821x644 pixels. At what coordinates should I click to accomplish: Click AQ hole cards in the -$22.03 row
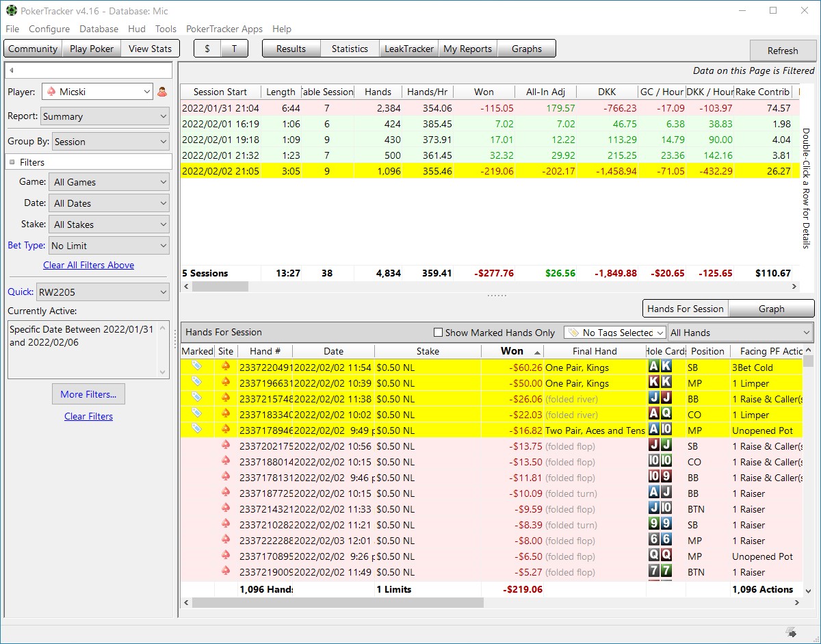point(660,413)
